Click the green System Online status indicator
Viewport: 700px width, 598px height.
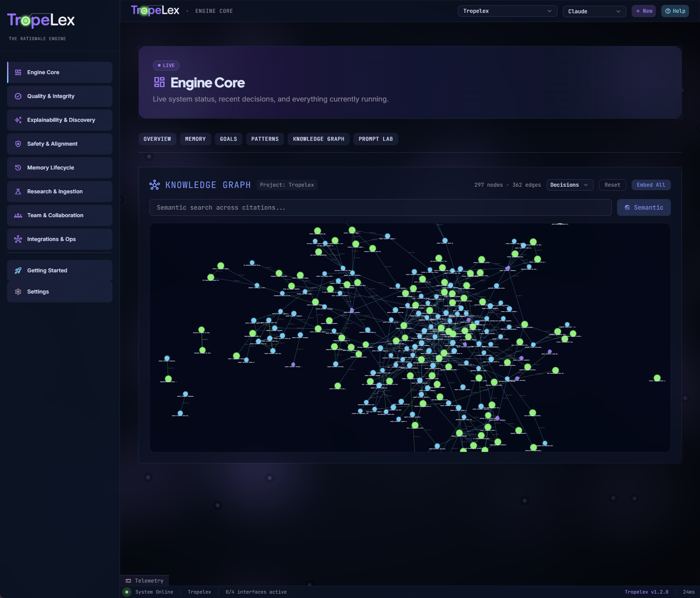click(x=127, y=592)
